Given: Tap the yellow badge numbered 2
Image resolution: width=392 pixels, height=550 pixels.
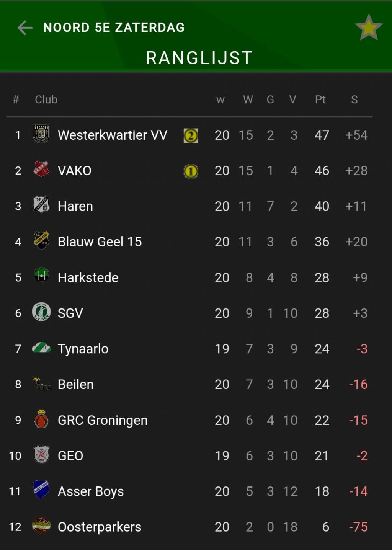Looking at the screenshot, I should (x=191, y=135).
